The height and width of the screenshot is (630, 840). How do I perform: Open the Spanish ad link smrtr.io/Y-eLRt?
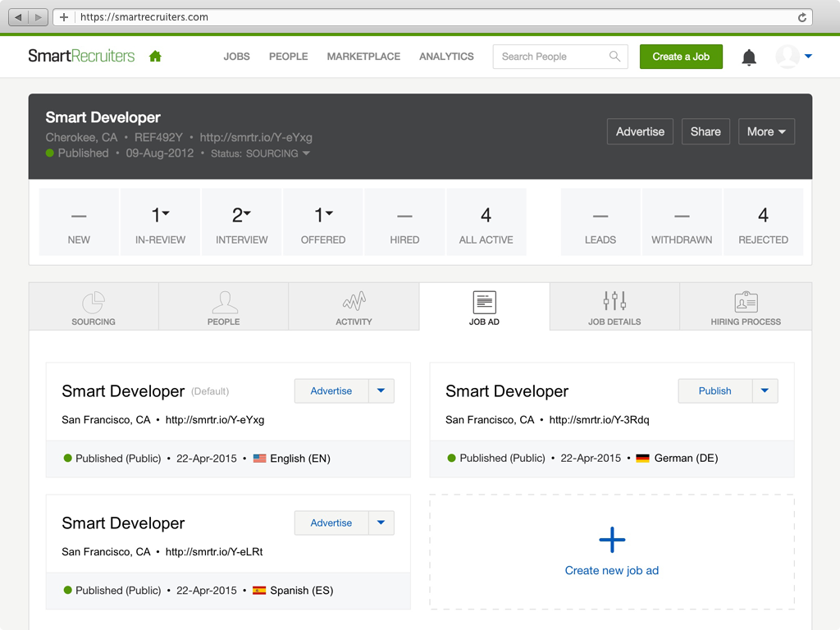(x=214, y=552)
